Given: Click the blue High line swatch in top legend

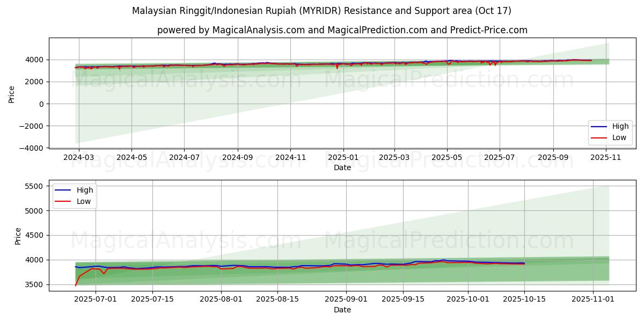Looking at the screenshot, I should point(599,126).
